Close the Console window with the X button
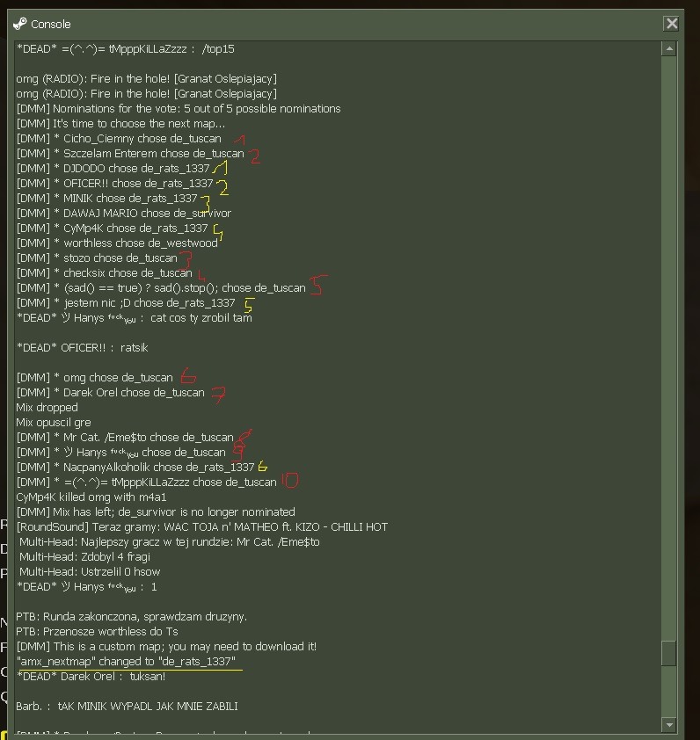 (671, 24)
